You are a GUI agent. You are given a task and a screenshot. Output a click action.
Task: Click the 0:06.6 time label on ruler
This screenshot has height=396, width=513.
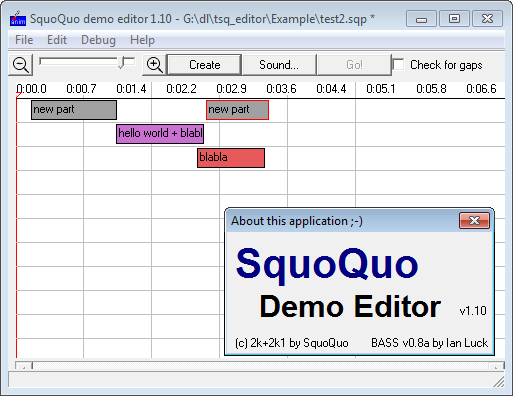tap(481, 89)
